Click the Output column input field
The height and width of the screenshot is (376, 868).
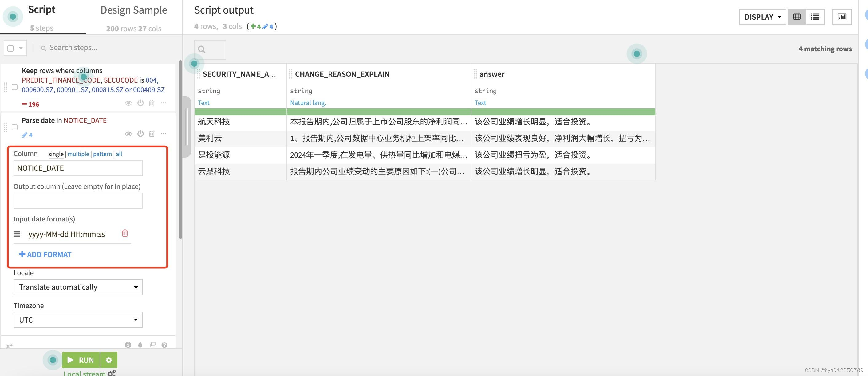[x=78, y=201]
